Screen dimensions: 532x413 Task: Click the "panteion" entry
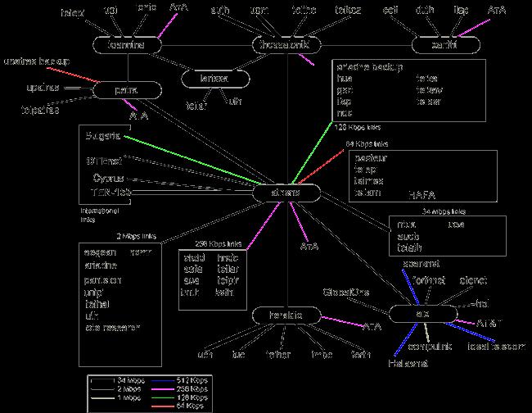pyautogui.click(x=103, y=280)
